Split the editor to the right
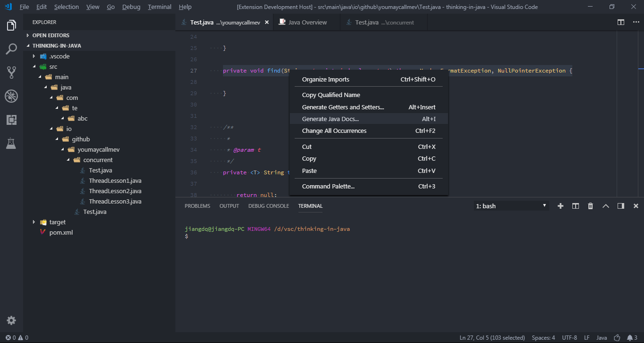Image resolution: width=644 pixels, height=343 pixels. pos(621,22)
